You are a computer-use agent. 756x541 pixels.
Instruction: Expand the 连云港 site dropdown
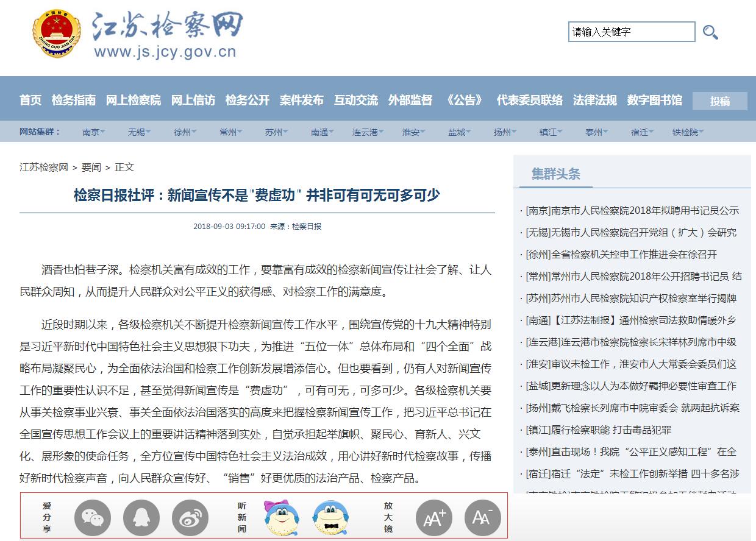coord(369,132)
